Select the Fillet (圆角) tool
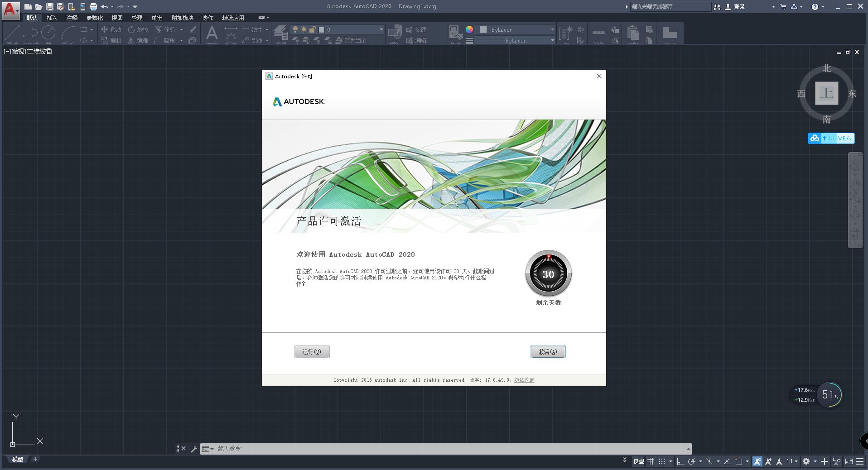 pos(165,40)
